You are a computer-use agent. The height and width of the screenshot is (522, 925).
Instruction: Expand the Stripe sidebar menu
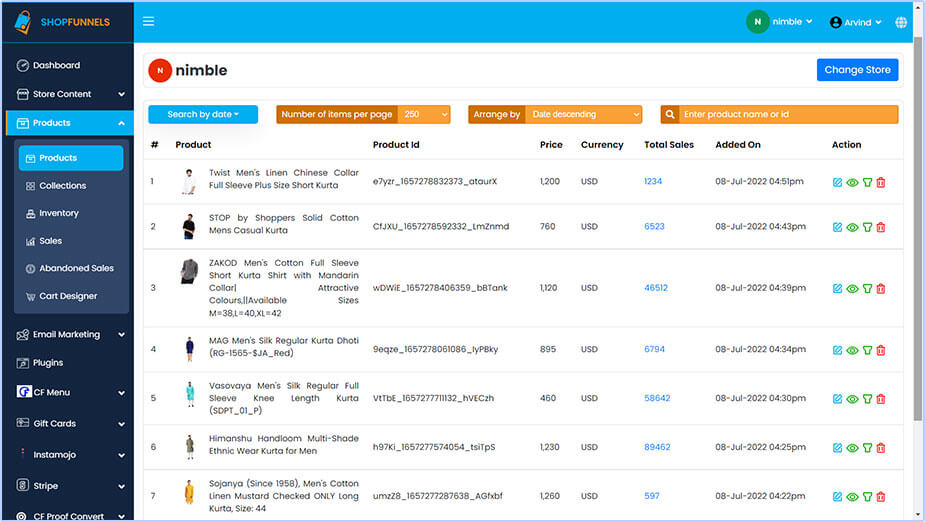pos(70,486)
